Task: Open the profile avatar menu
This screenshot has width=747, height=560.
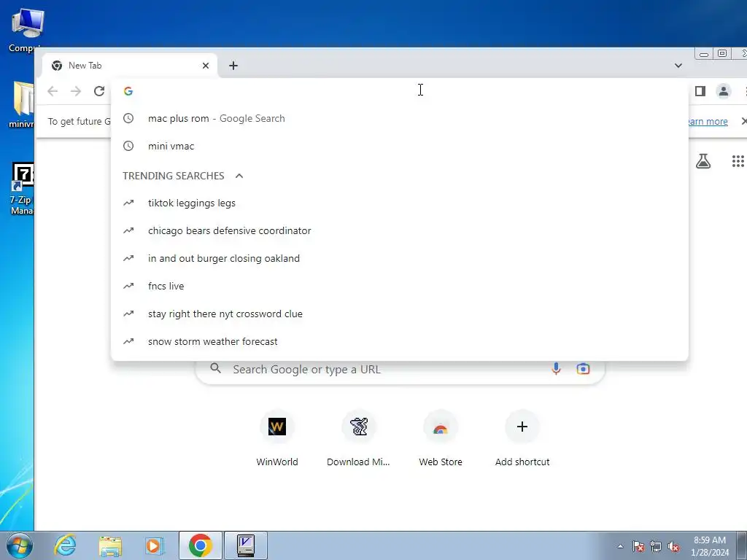Action: pyautogui.click(x=723, y=91)
